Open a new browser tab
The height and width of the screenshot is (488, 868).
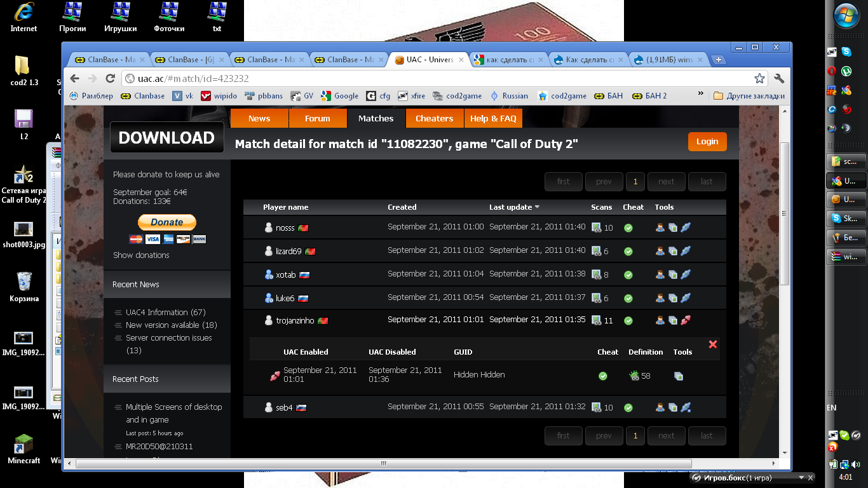point(719,60)
